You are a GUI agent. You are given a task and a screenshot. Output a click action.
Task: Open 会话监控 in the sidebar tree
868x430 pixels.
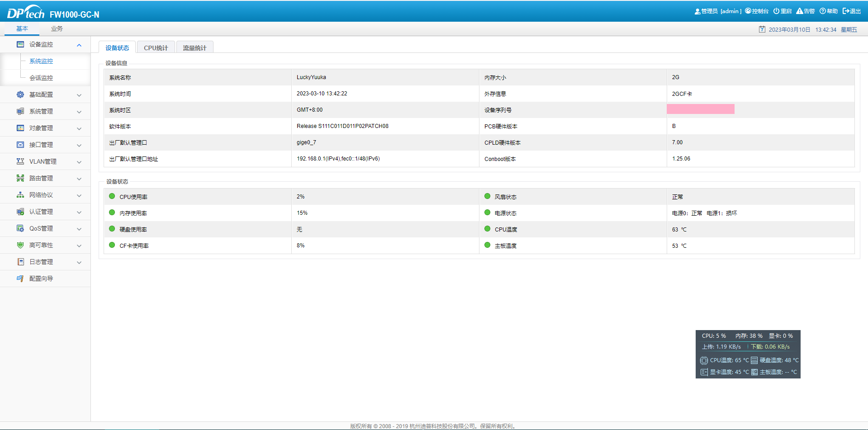pyautogui.click(x=41, y=78)
